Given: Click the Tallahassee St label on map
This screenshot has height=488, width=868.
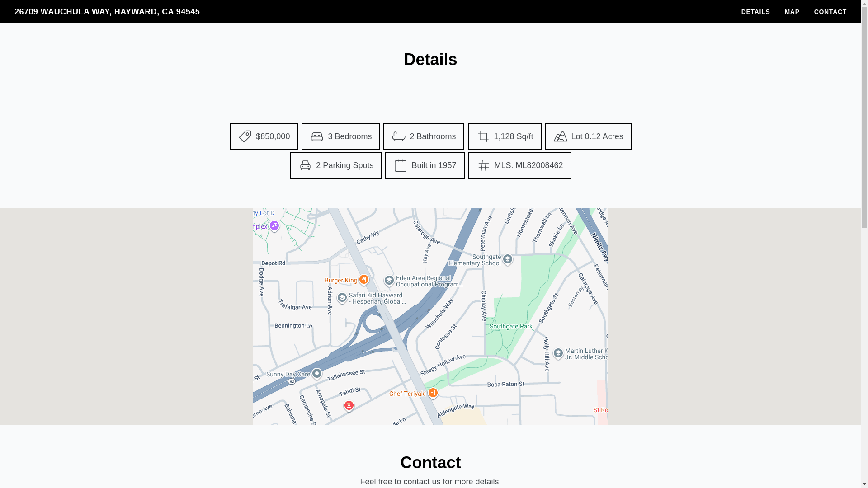Looking at the screenshot, I should [x=346, y=375].
